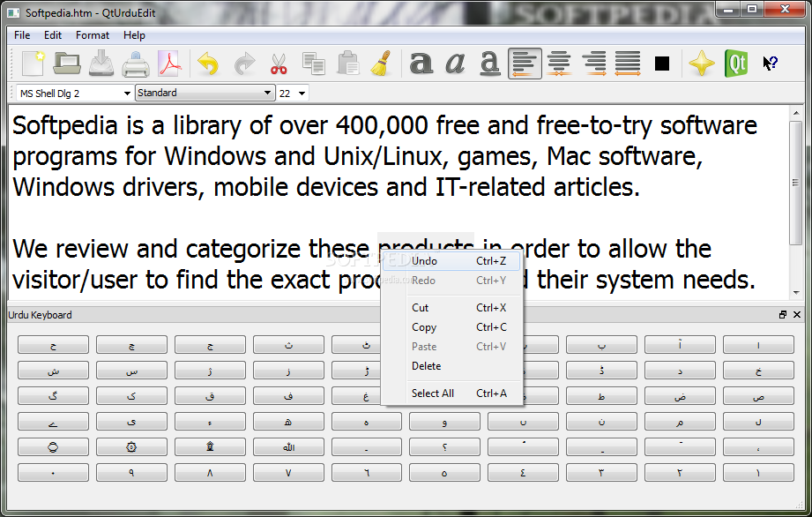Viewport: 812px width, 517px height.
Task: Undo with the yellow arrow toolbar icon
Action: click(x=209, y=64)
